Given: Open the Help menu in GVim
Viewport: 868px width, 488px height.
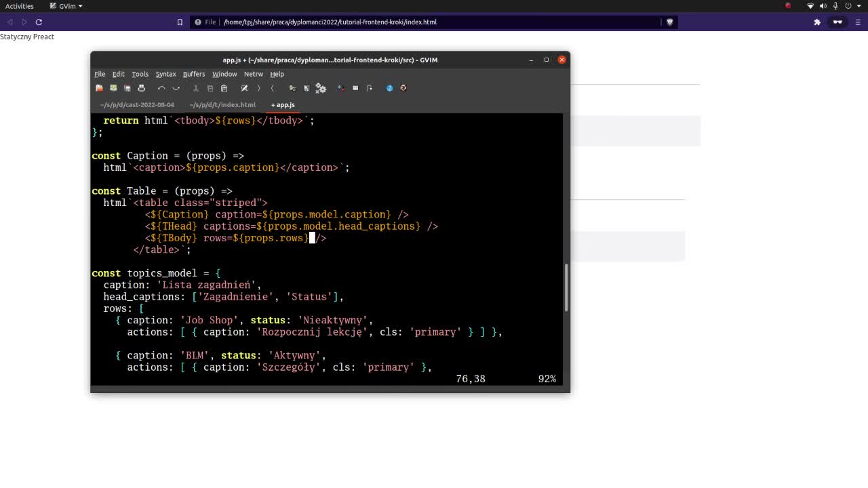Looking at the screenshot, I should [277, 74].
